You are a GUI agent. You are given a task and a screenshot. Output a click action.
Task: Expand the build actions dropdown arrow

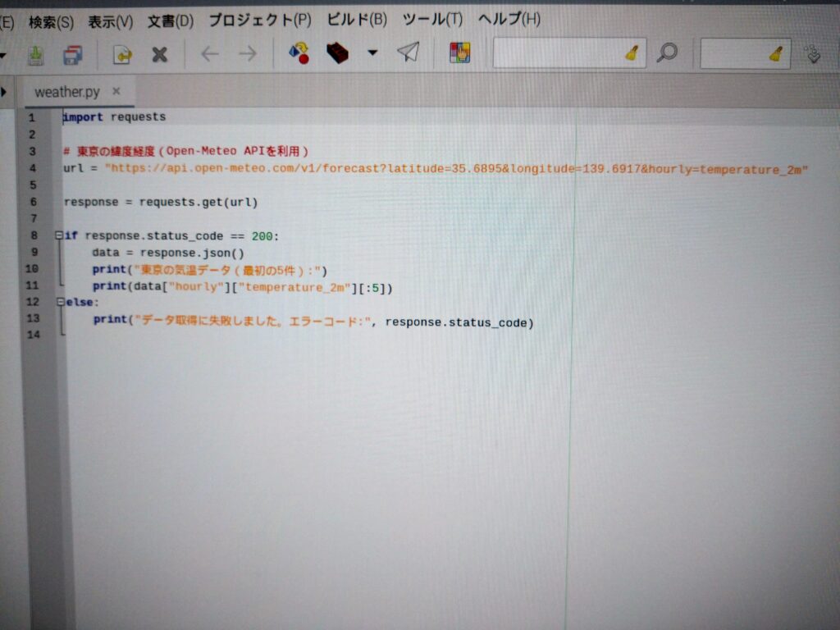coord(372,53)
